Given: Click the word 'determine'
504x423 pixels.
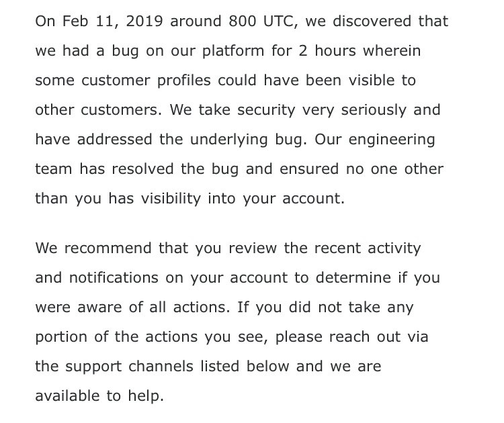Looking at the screenshot, I should point(353,278).
